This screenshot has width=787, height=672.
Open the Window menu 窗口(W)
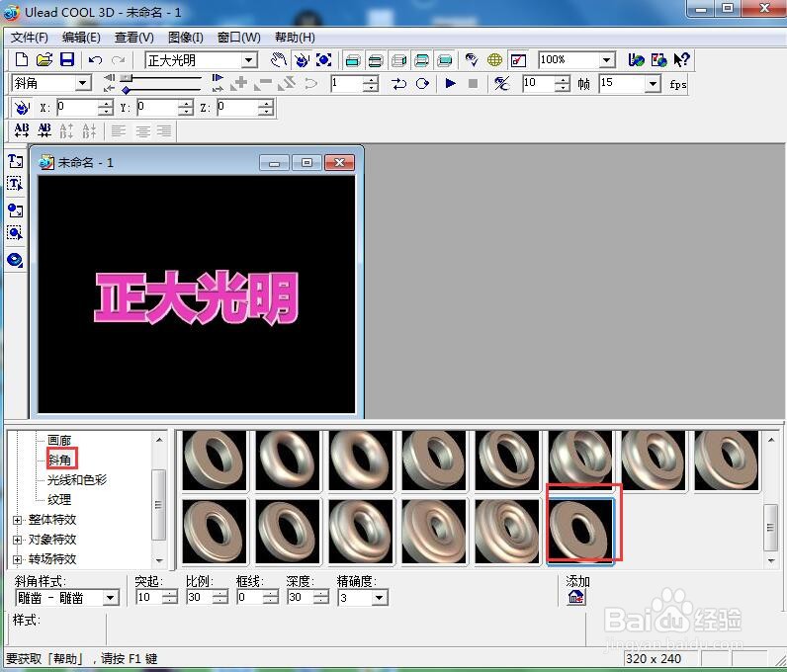pos(239,38)
